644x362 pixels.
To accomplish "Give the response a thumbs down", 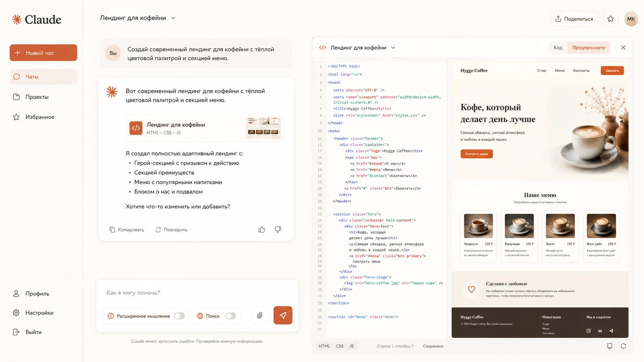I will tap(278, 229).
